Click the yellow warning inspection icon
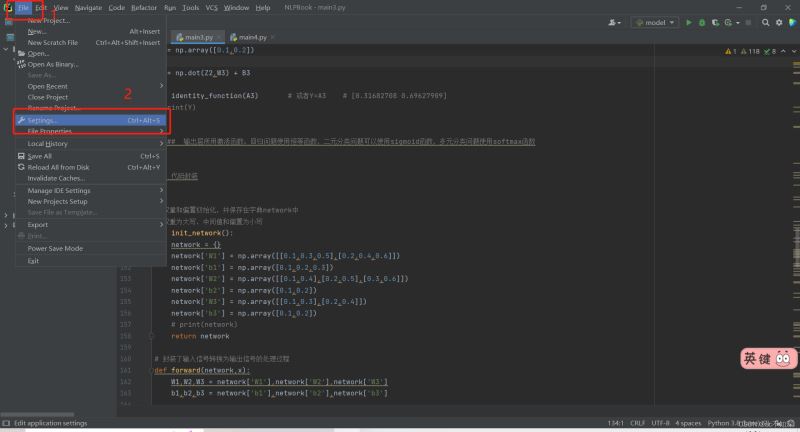 [728, 51]
